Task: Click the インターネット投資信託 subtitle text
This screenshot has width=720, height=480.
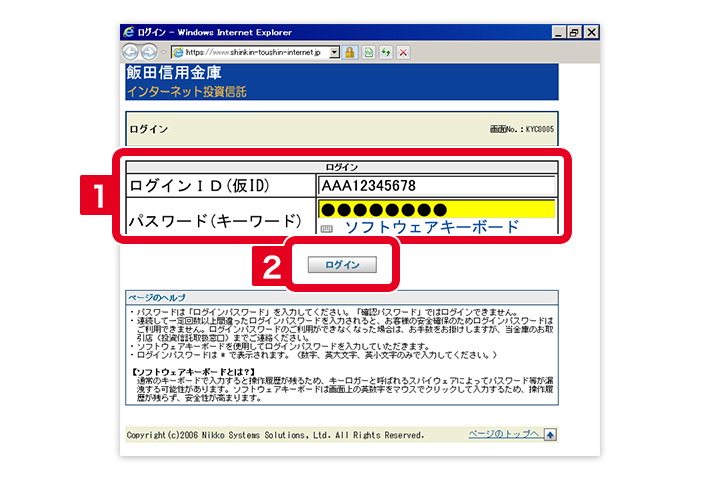Action: (186, 91)
